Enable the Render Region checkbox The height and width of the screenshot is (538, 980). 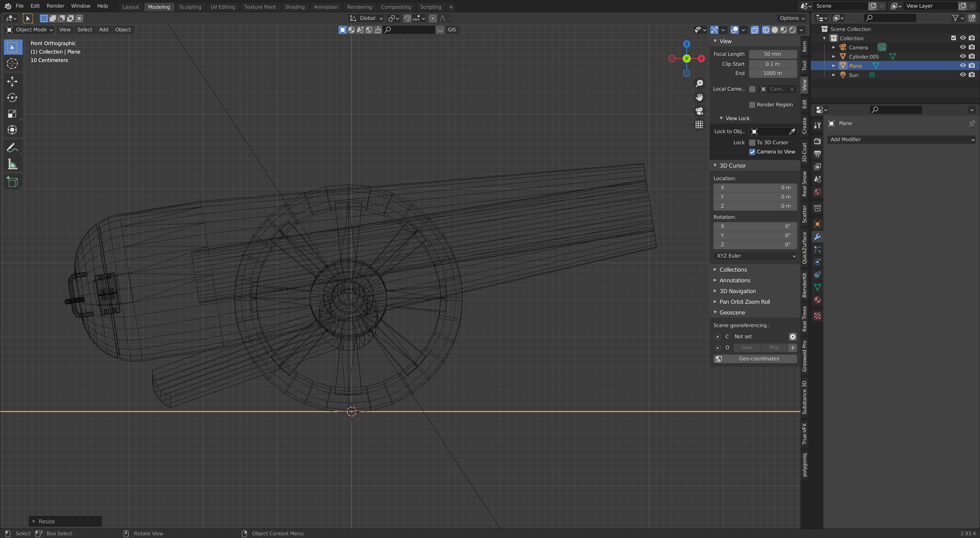click(752, 104)
